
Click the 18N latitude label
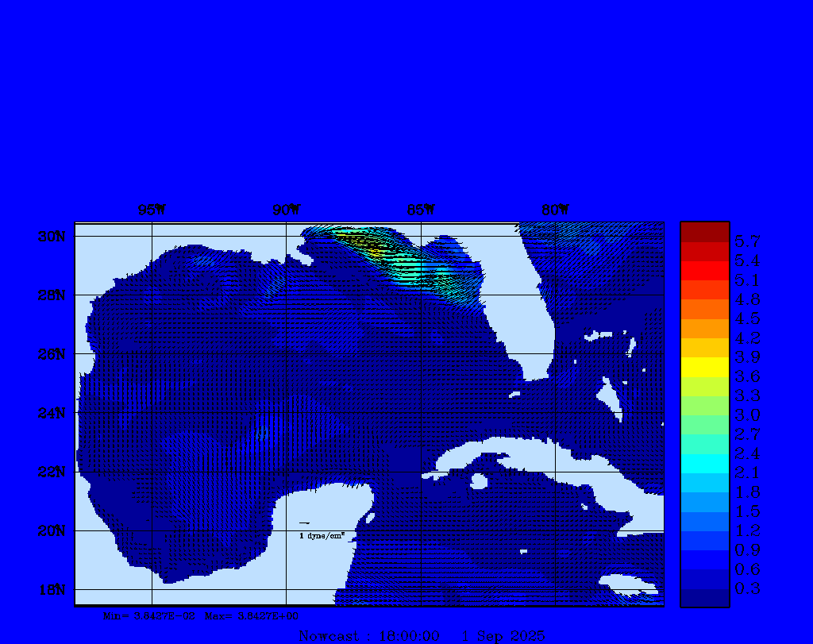click(x=52, y=589)
